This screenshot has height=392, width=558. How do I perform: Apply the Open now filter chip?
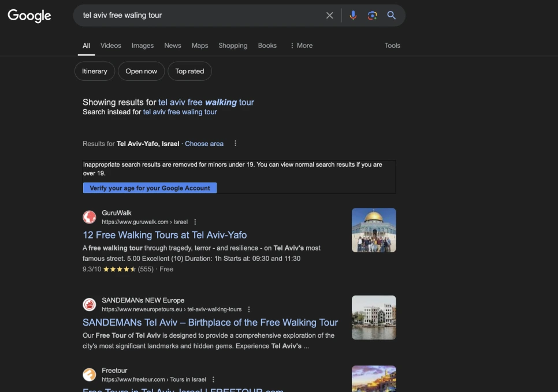(142, 71)
